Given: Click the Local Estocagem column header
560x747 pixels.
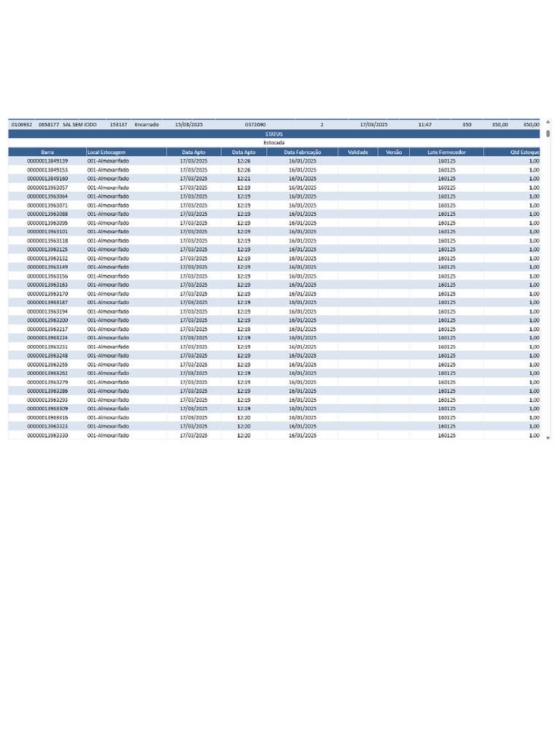Looking at the screenshot, I should pos(126,152).
